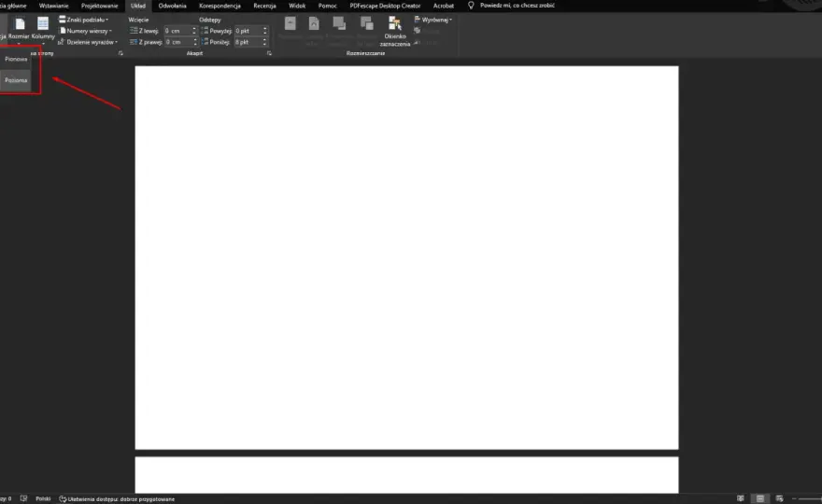Click inside the first blank page

pos(407,258)
